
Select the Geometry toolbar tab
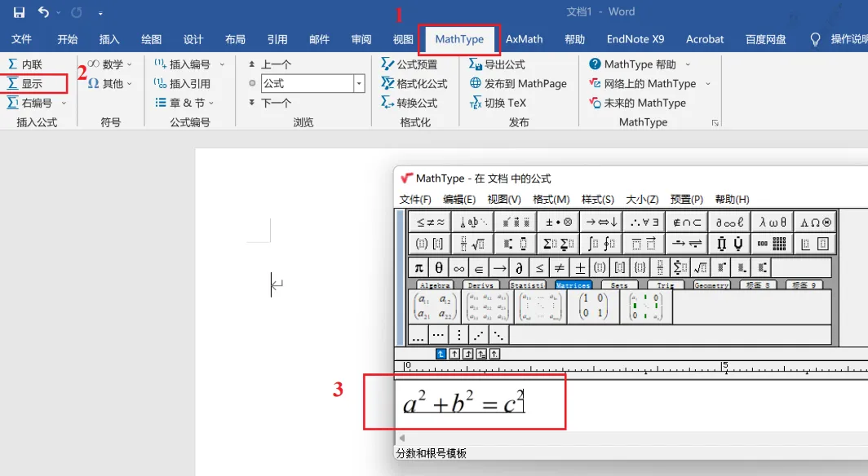711,285
